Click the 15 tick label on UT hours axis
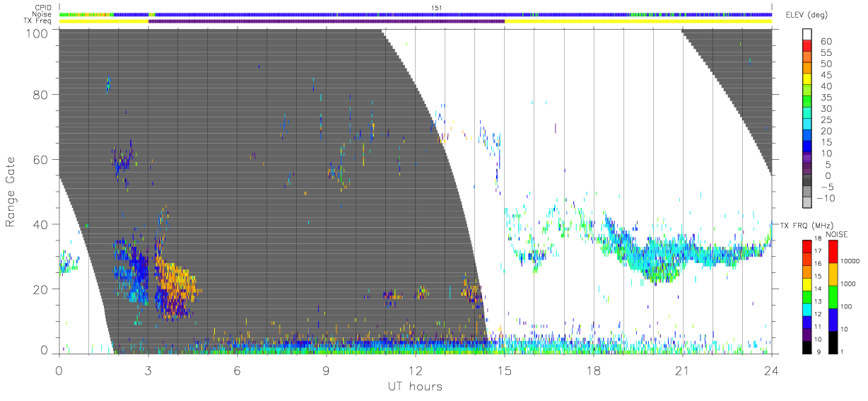Image resolution: width=868 pixels, height=401 pixels. 504,370
